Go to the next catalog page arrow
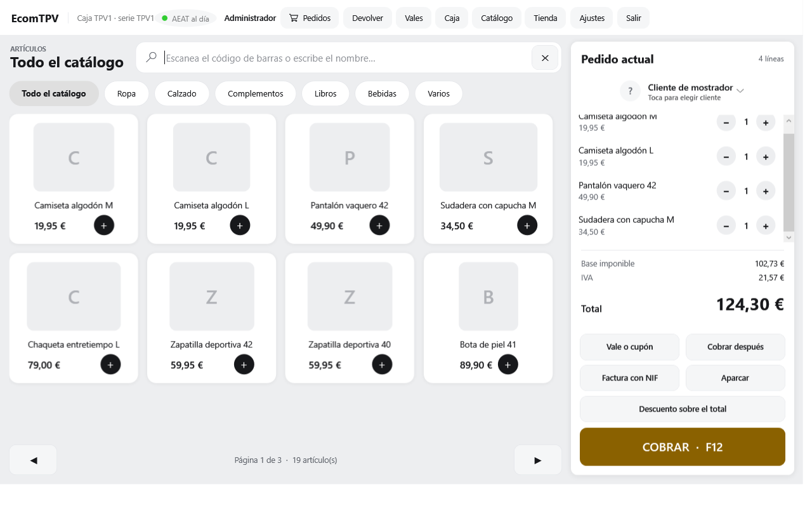812x508 pixels. [x=538, y=460]
